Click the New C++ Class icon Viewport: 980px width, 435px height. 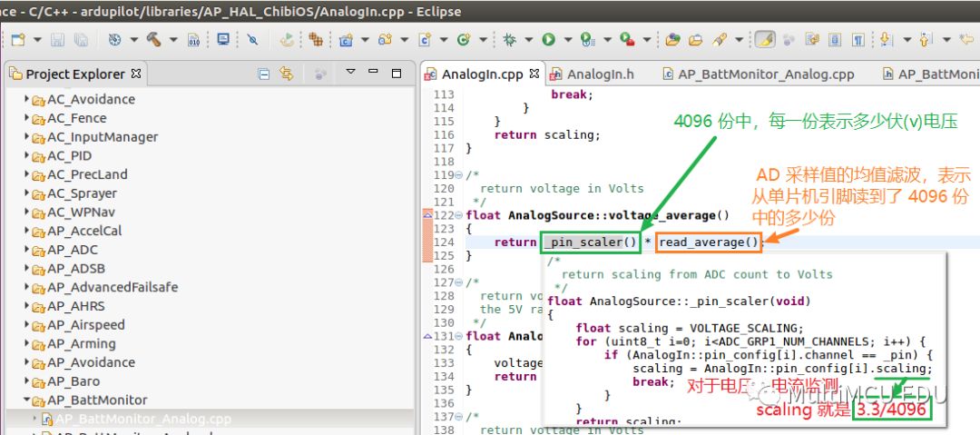tap(463, 39)
